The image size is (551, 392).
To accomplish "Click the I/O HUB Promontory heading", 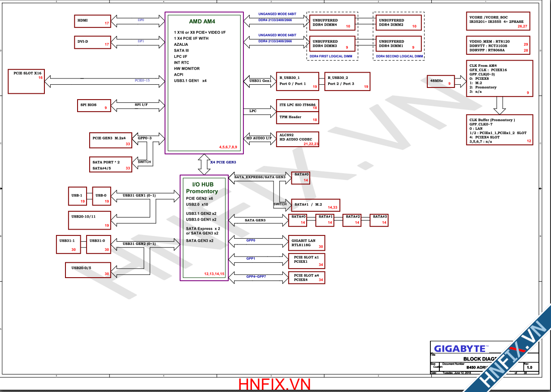I will [x=202, y=188].
